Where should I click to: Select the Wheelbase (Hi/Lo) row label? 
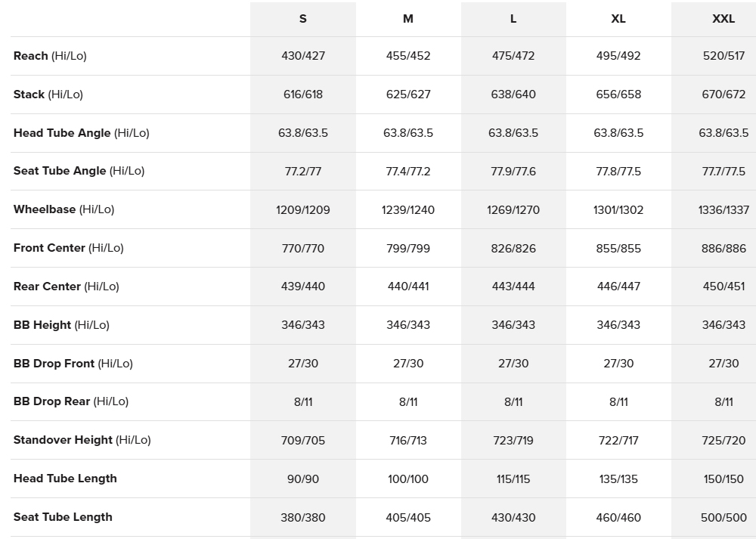click(x=64, y=209)
